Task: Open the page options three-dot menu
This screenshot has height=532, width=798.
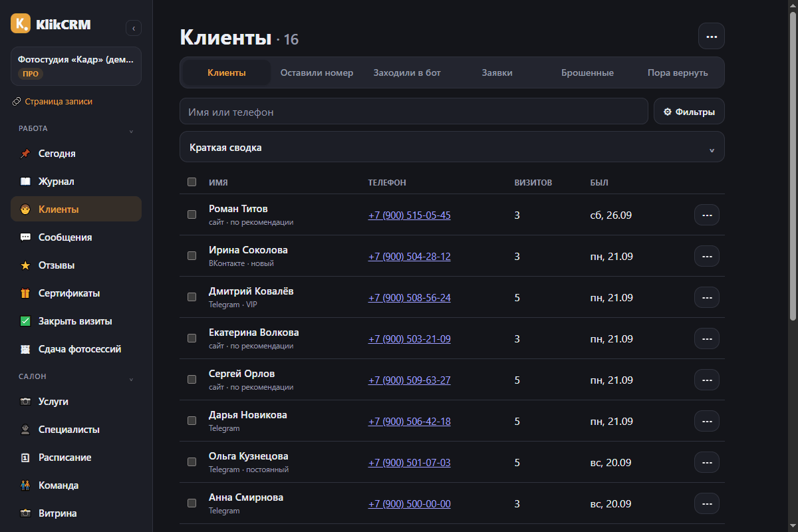Action: click(x=712, y=36)
